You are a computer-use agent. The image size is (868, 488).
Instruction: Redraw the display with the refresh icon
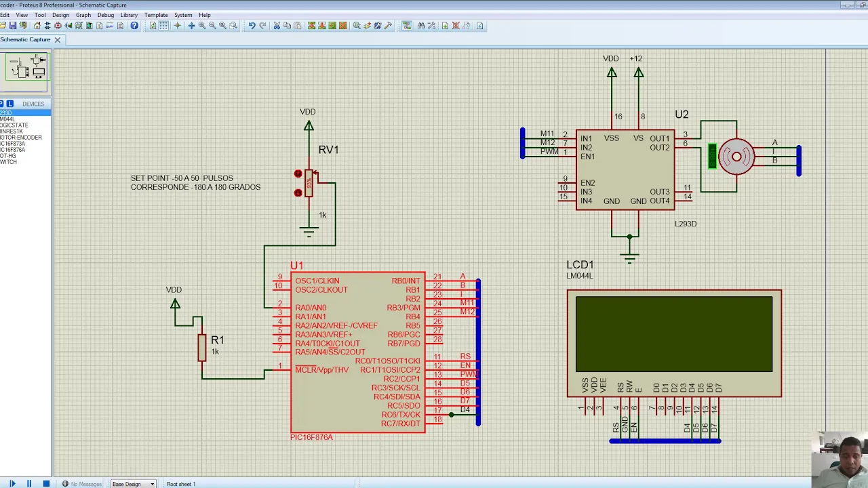[153, 26]
